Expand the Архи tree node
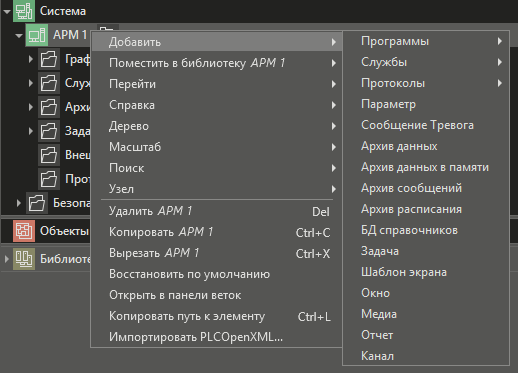518x373 pixels. point(31,107)
